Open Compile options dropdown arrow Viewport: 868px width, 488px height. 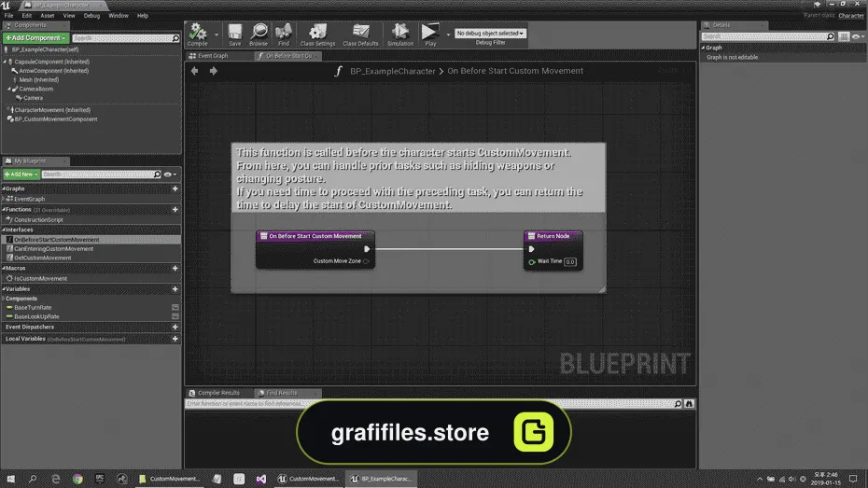point(217,35)
